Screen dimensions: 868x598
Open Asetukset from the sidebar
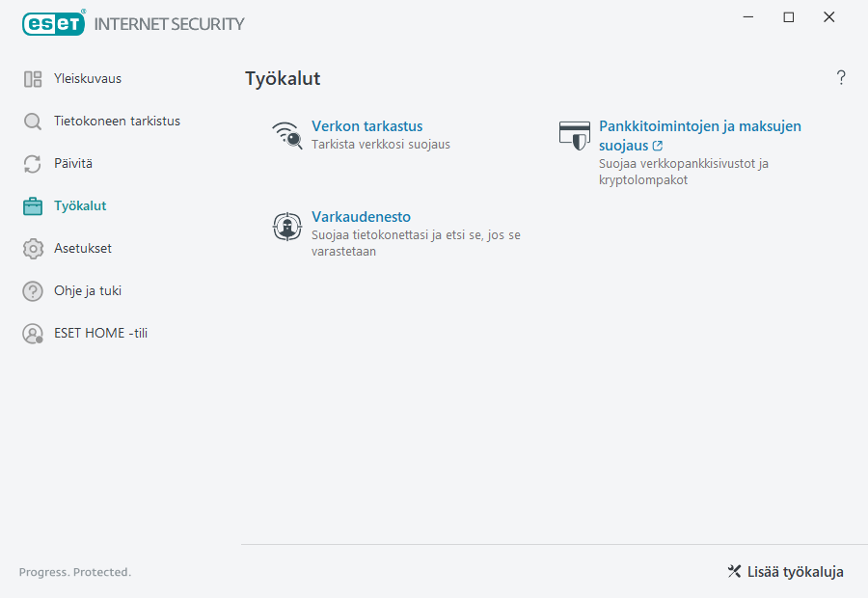pyautogui.click(x=83, y=249)
